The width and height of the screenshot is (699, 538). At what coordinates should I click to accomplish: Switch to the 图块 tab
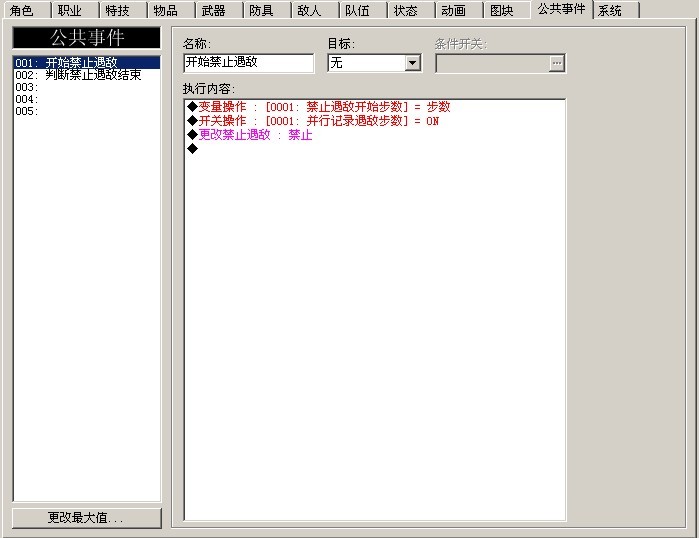pyautogui.click(x=507, y=10)
